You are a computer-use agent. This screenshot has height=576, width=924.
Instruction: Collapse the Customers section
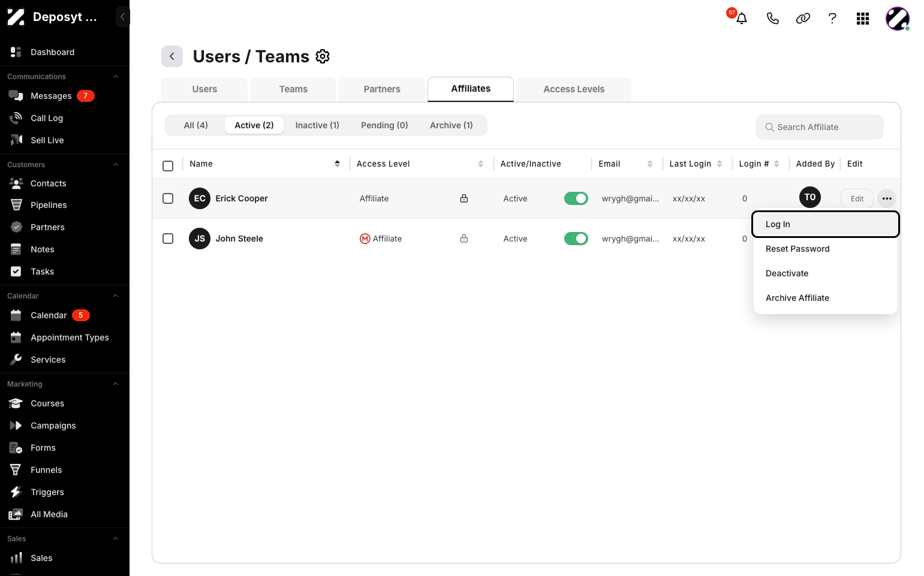pyautogui.click(x=116, y=165)
